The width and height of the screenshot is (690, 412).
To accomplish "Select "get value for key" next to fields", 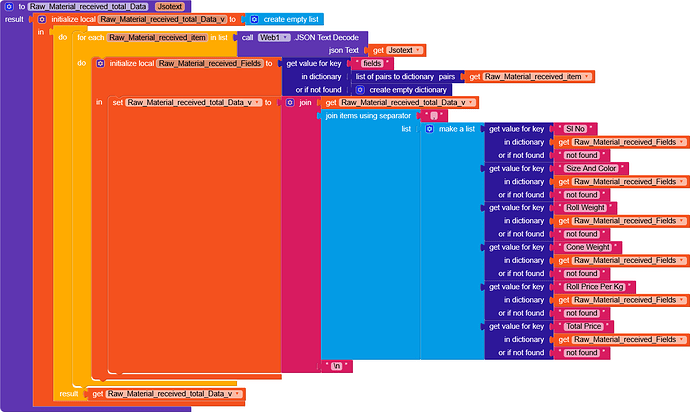I will pos(314,63).
